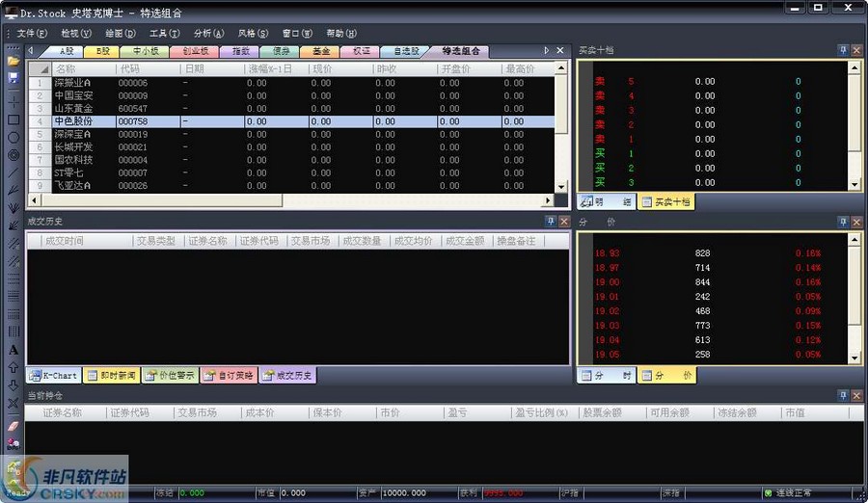
Task: Select the 山东黄金 row
Action: pyautogui.click(x=291, y=109)
